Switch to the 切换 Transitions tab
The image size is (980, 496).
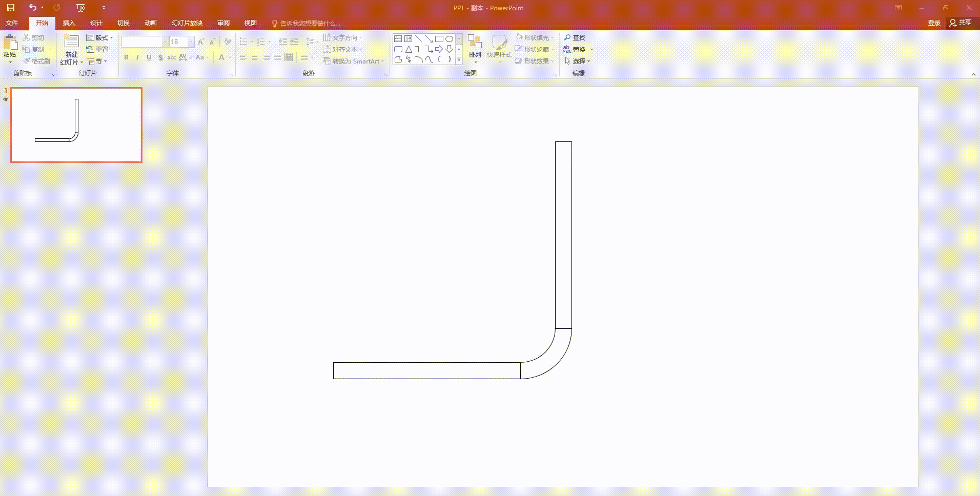(x=124, y=23)
